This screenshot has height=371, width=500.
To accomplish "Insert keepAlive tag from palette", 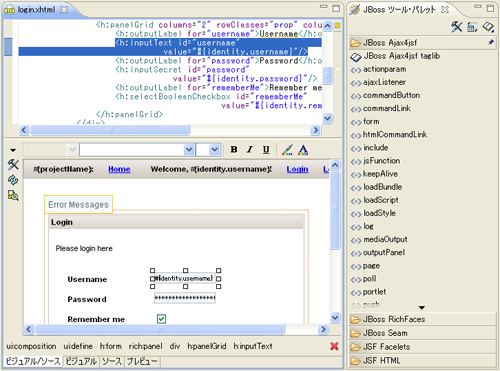I will 374,174.
